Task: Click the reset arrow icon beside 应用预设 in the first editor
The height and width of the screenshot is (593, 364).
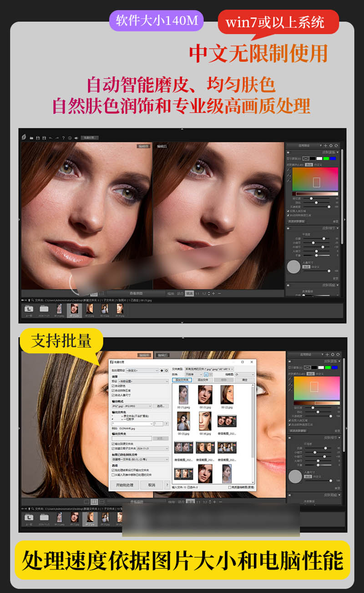Action: 336,146
